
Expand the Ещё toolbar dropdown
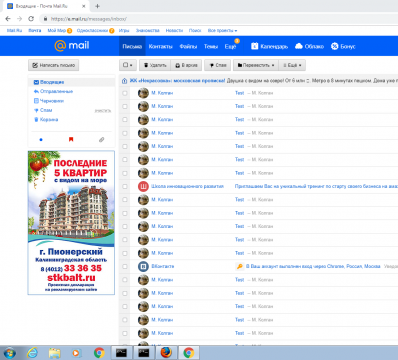pos(292,65)
